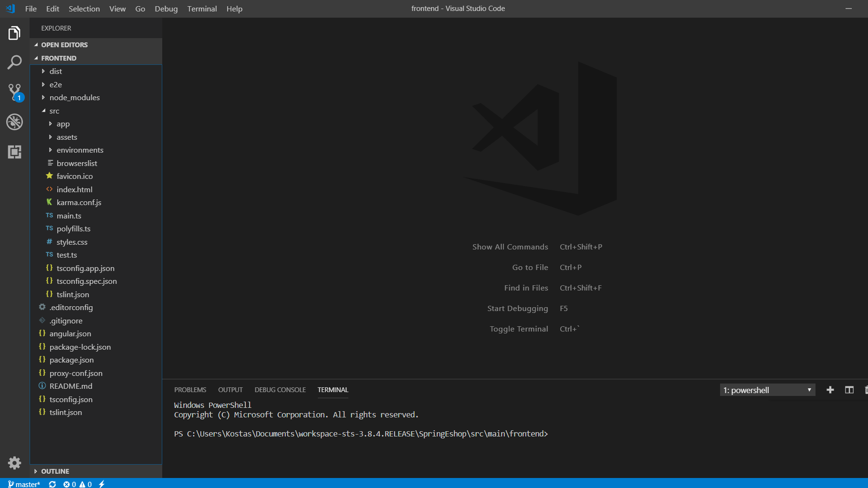
Task: Open the Debug menu
Action: coord(166,9)
